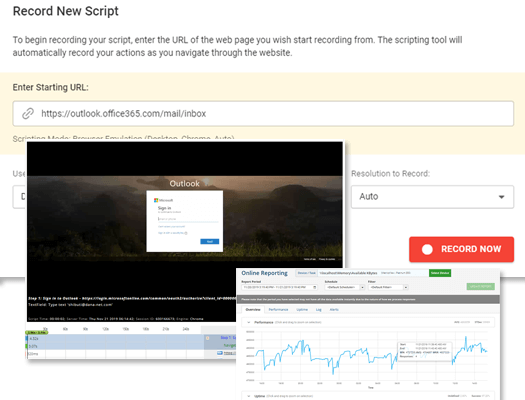
Task: Click the Record New Script heading
Action: pyautogui.click(x=66, y=11)
